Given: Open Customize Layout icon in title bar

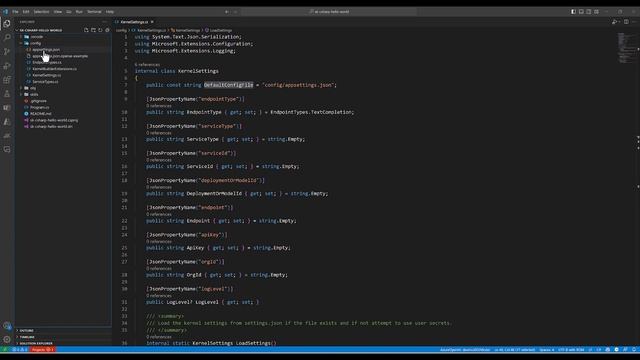Looking at the screenshot, I should [x=596, y=12].
